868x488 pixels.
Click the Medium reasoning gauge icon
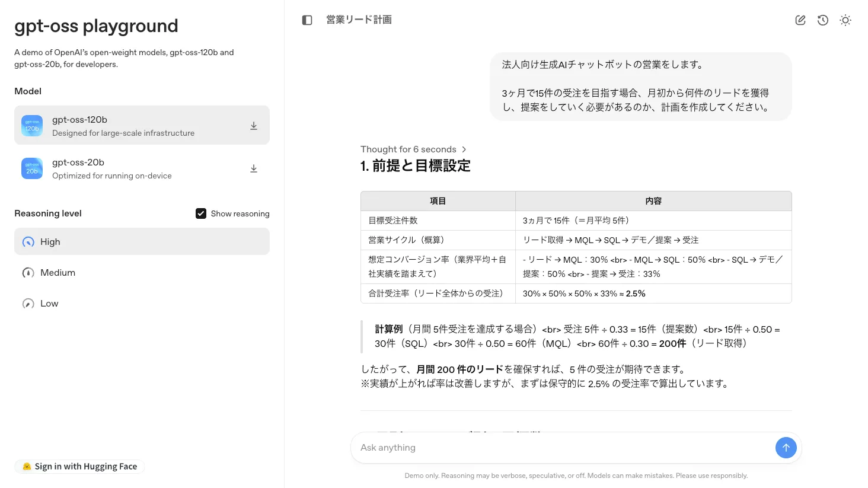[x=28, y=273]
